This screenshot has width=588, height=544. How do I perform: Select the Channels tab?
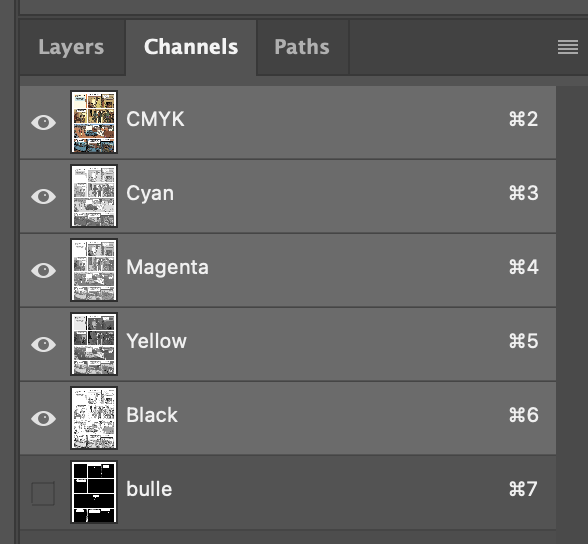click(x=191, y=47)
